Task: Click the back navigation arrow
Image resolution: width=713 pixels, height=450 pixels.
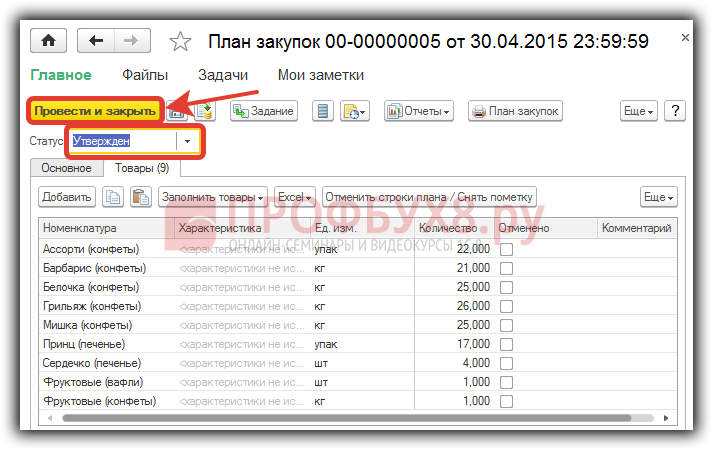Action: click(96, 41)
